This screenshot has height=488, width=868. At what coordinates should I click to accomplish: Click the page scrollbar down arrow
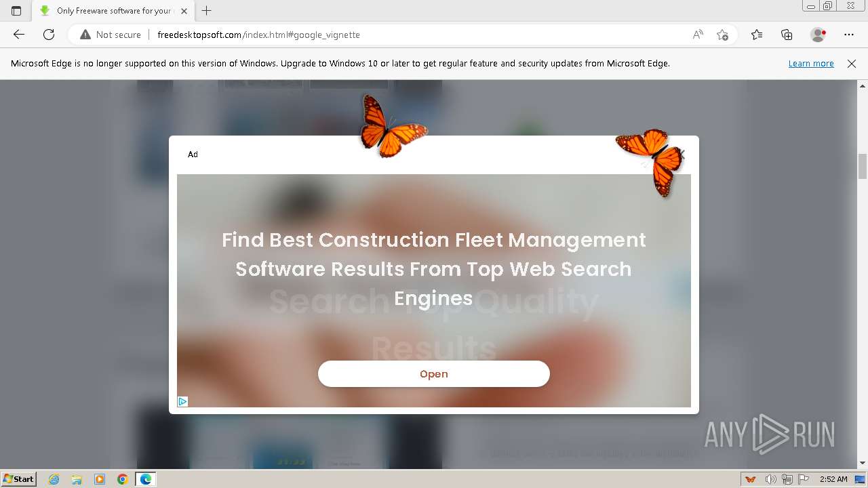point(863,463)
